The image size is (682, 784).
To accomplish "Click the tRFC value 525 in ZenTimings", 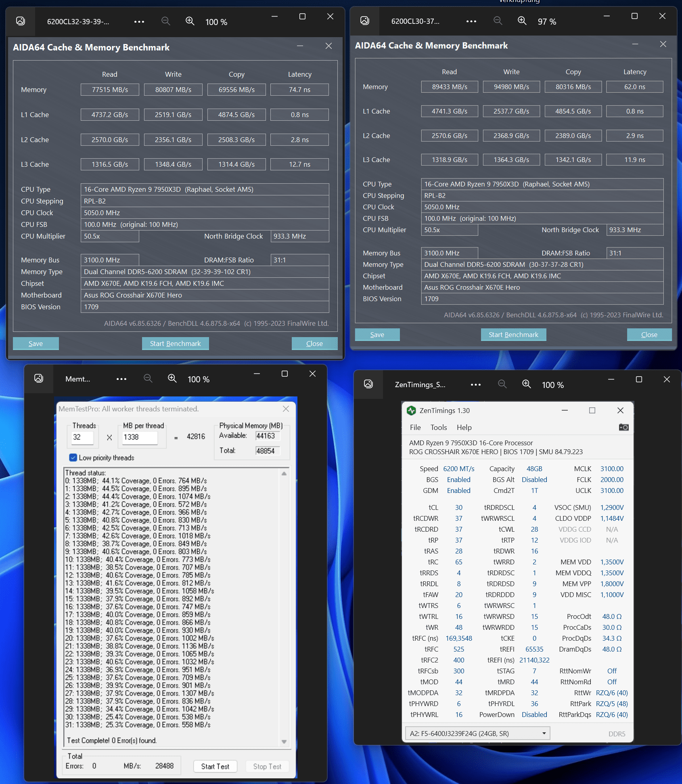I will coord(459,649).
